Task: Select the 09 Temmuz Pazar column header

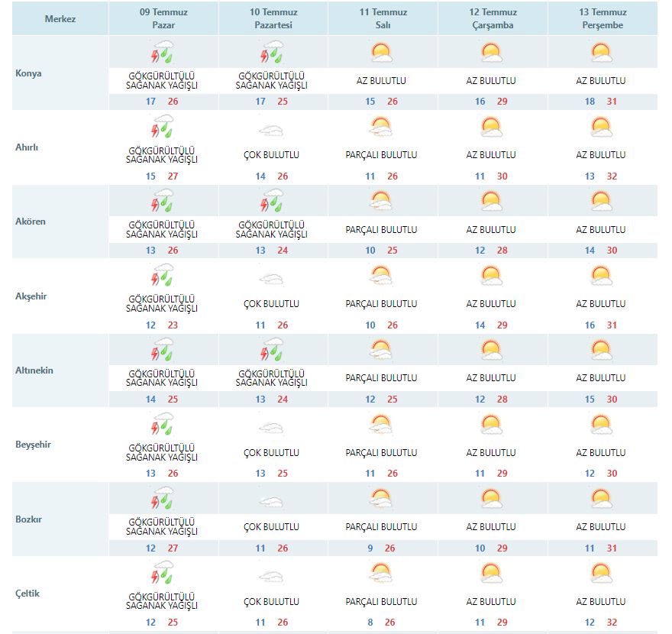Action: click(x=163, y=18)
